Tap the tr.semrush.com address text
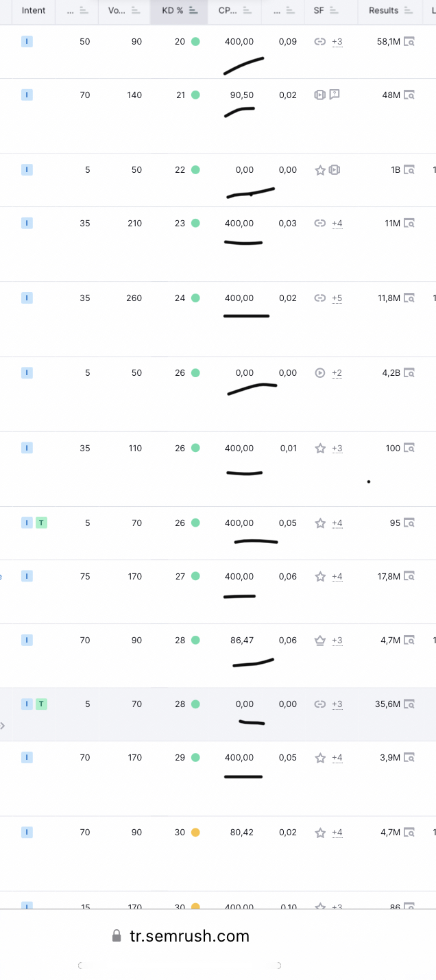Image resolution: width=436 pixels, height=980 pixels. 190,936
